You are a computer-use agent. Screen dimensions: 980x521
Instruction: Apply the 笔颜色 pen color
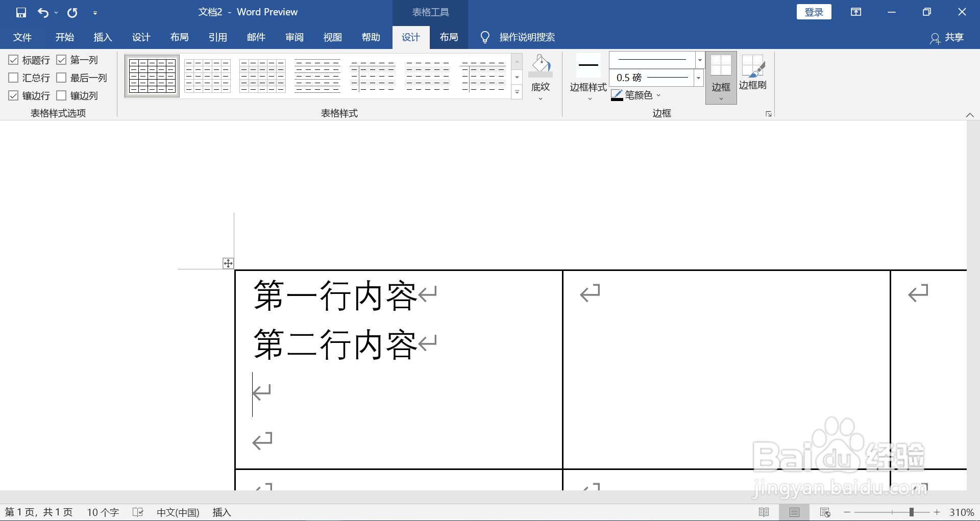634,95
